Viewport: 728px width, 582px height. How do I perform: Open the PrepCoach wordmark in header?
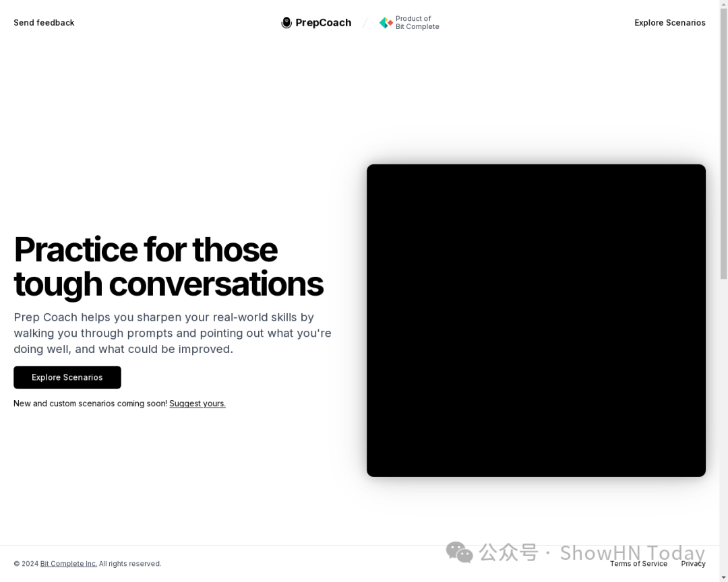[x=323, y=23]
